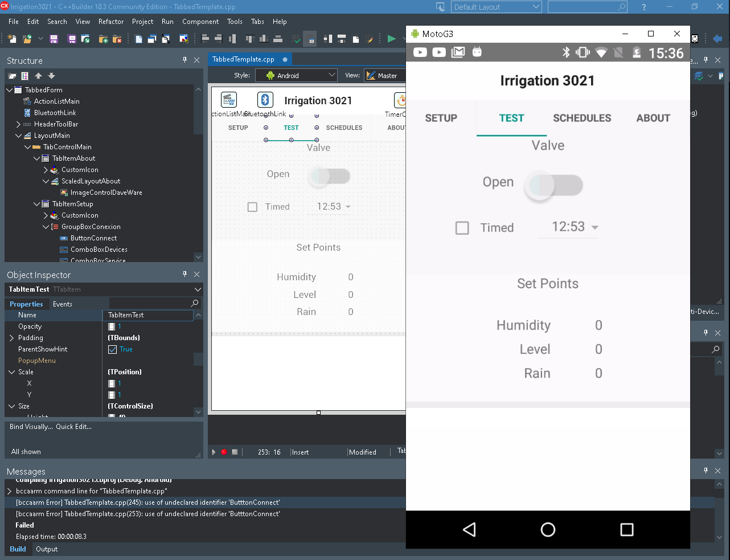The width and height of the screenshot is (730, 560).
Task: Toggle the ParentShowHint True checkbox
Action: 112,349
